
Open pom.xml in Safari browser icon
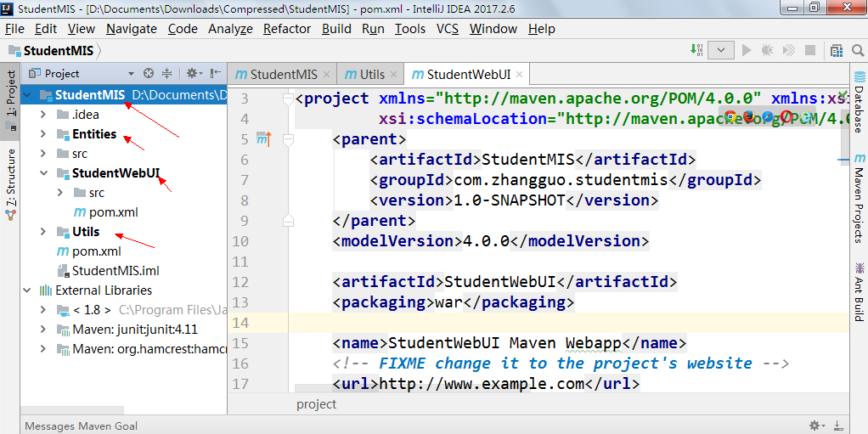(x=768, y=116)
